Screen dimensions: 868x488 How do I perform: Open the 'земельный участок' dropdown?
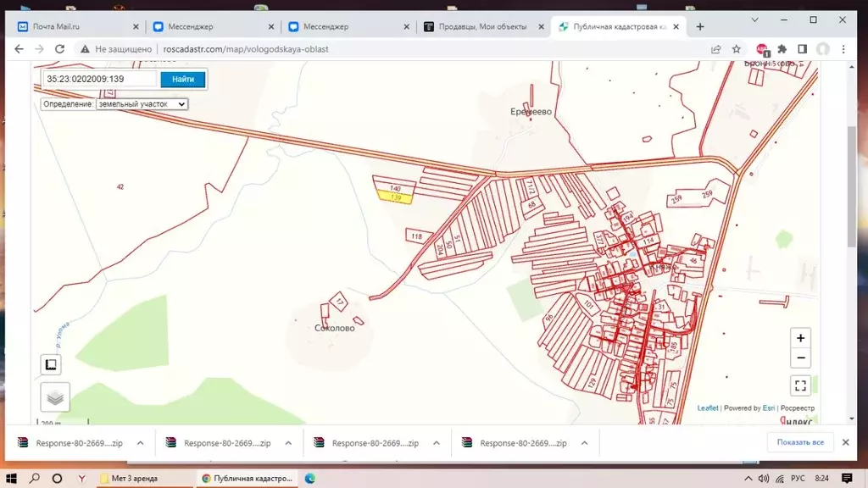142,104
